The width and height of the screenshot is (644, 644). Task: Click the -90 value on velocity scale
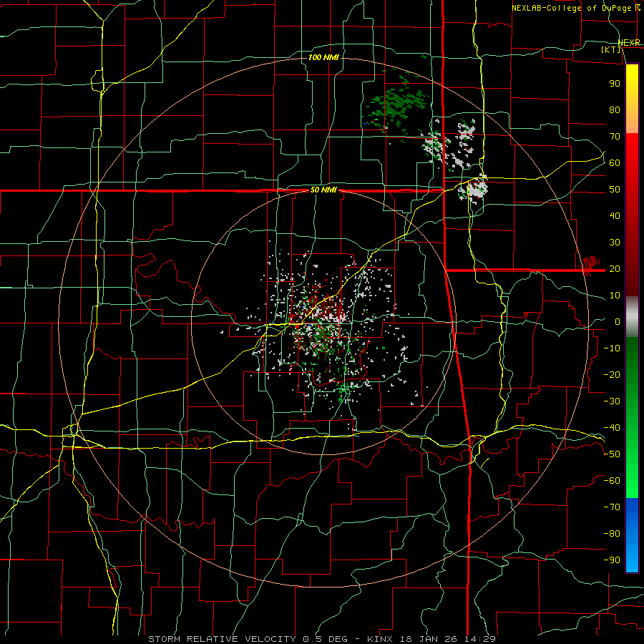(x=612, y=560)
